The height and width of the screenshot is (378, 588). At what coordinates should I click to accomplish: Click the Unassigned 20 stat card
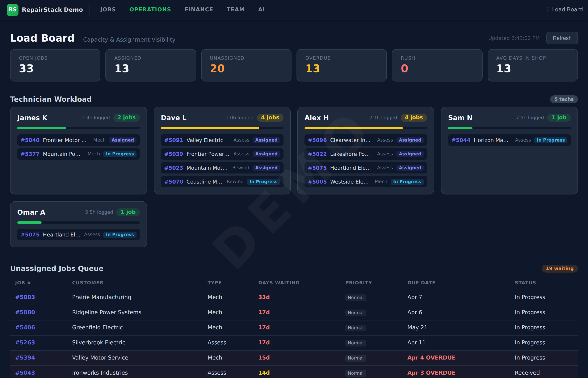[246, 65]
